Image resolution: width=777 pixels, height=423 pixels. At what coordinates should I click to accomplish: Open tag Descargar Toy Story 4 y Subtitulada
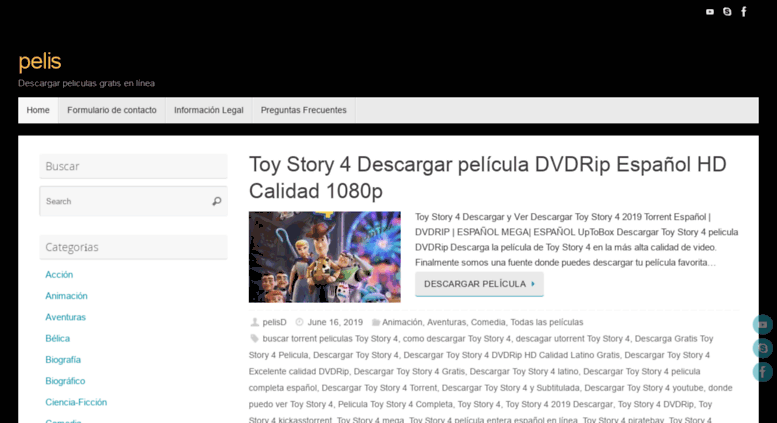coord(510,388)
